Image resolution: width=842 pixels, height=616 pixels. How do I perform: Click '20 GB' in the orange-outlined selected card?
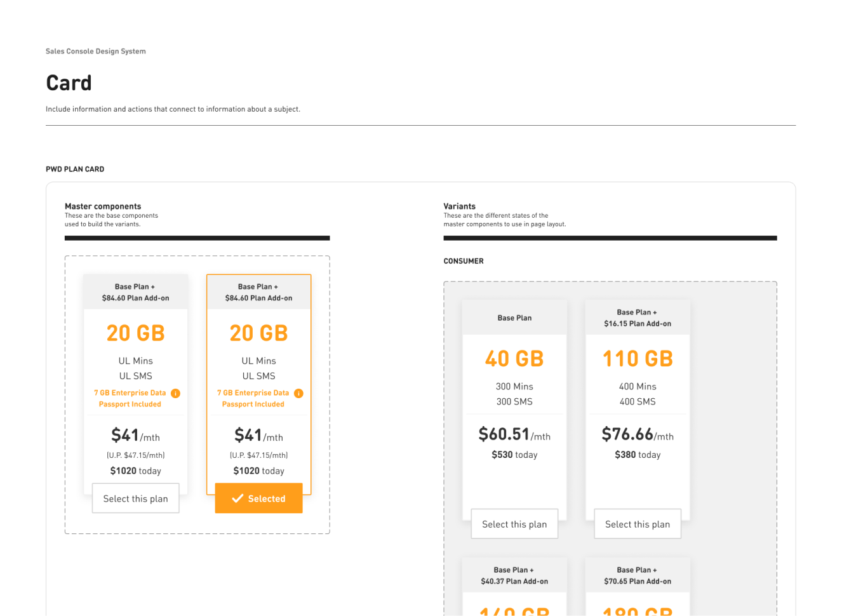tap(259, 333)
